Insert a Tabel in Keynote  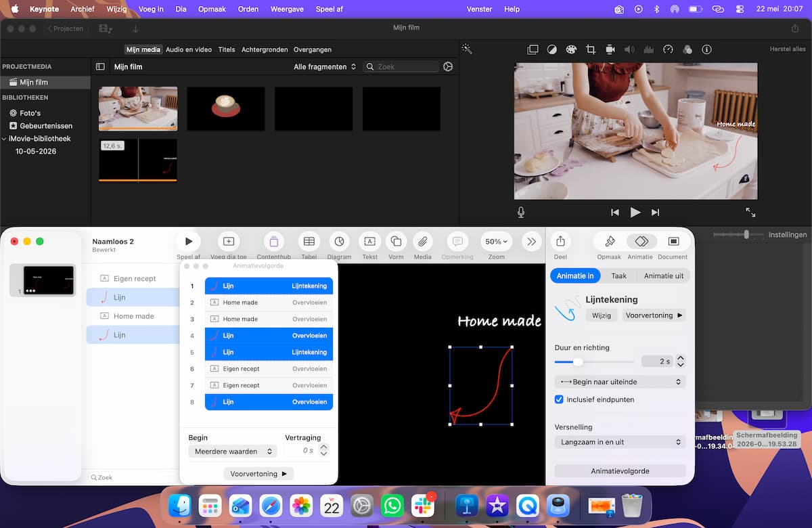[309, 242]
